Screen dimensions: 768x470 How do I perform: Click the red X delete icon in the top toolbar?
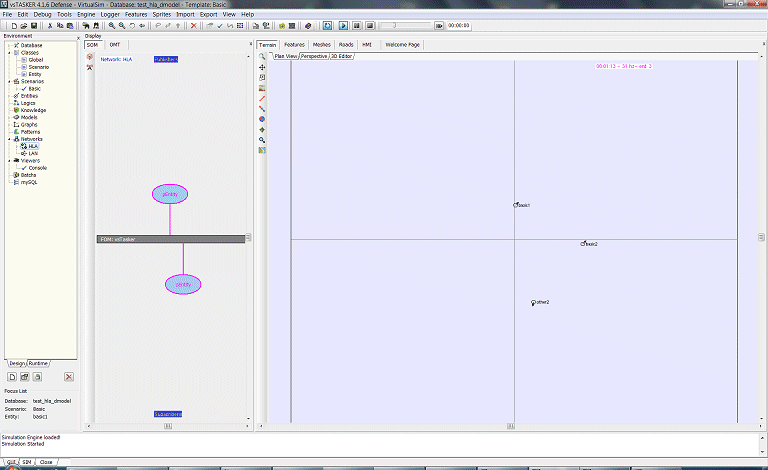tap(193, 25)
